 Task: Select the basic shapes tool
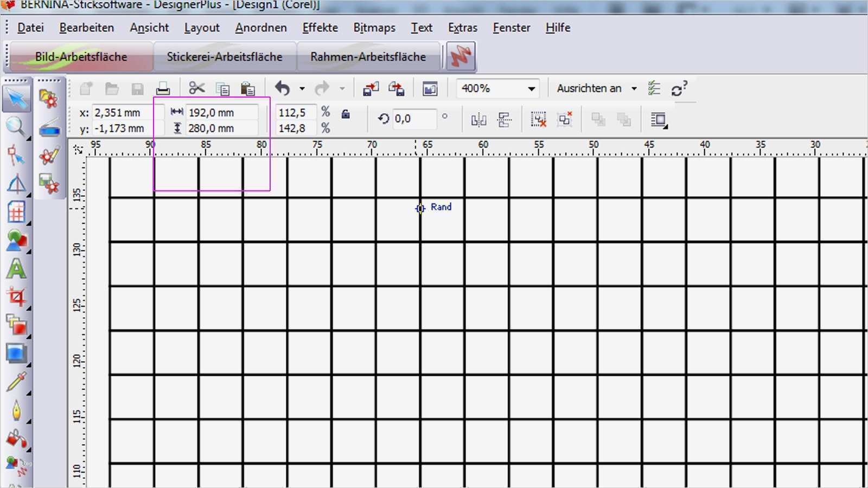(x=16, y=240)
